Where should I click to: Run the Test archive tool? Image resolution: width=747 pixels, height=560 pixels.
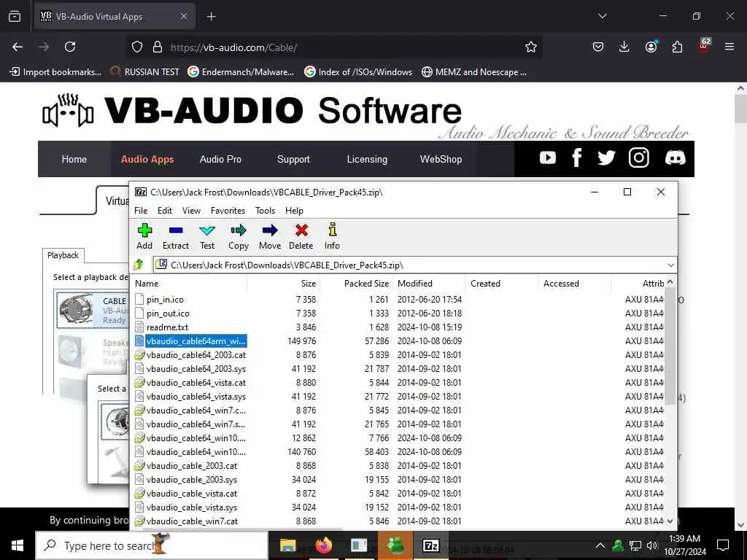pyautogui.click(x=206, y=237)
